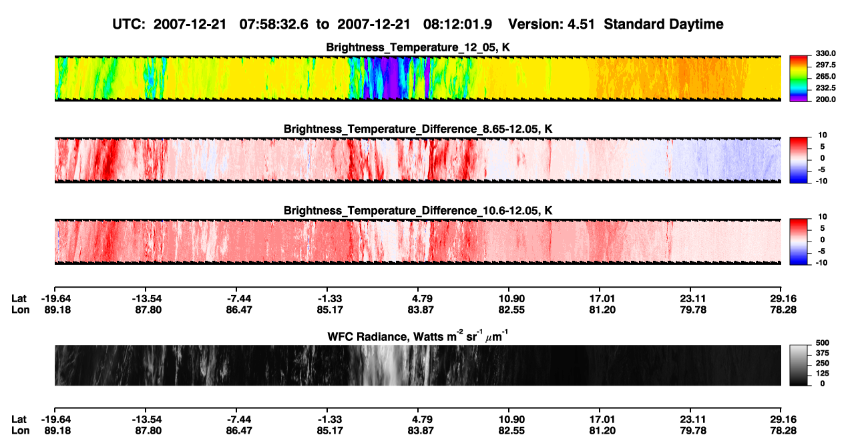This screenshot has height=445, width=868.
Task: Click latitude -7.44 on the axis above WFC Radiance
Action: coord(237,298)
